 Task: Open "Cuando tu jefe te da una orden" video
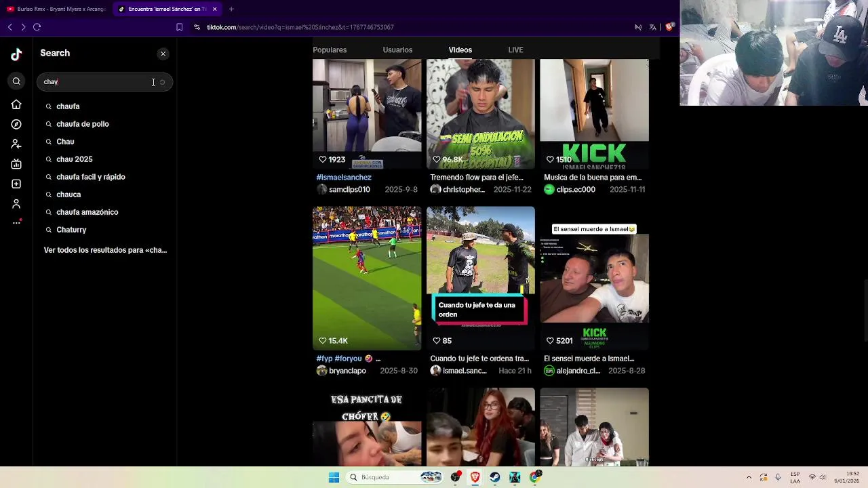(x=481, y=278)
